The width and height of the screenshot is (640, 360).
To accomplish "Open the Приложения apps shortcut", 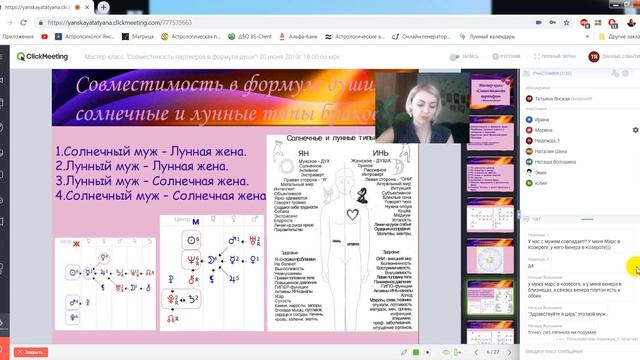I will coord(18,36).
